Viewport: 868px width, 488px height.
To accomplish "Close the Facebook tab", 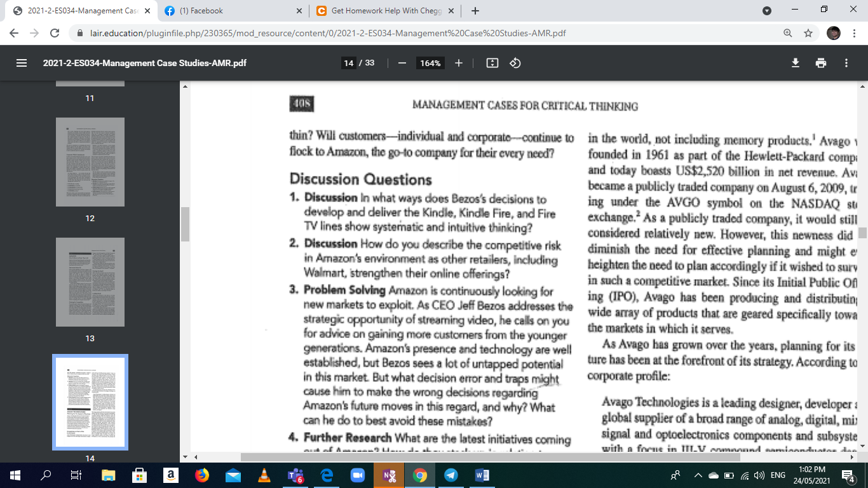I will click(x=299, y=11).
